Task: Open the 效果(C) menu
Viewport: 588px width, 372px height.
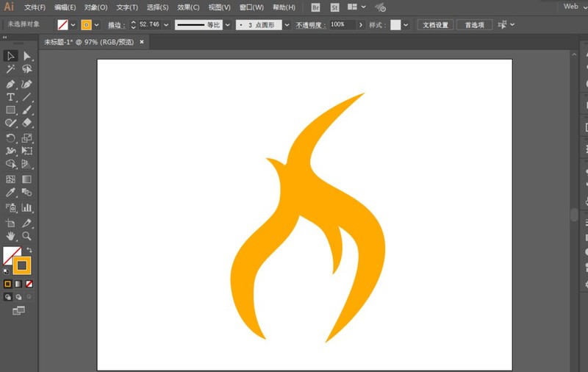Action: pyautogui.click(x=188, y=7)
